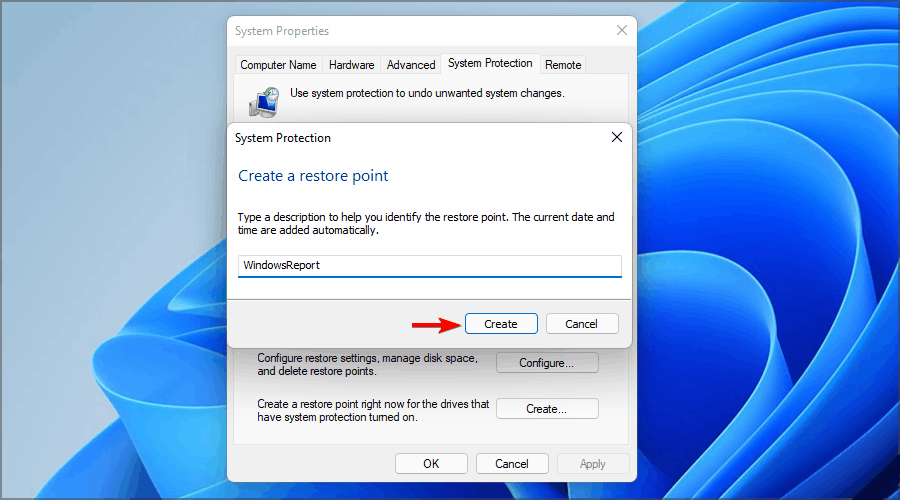900x500 pixels.
Task: Click 'Use system protection to undo' text
Action: pyautogui.click(x=427, y=93)
